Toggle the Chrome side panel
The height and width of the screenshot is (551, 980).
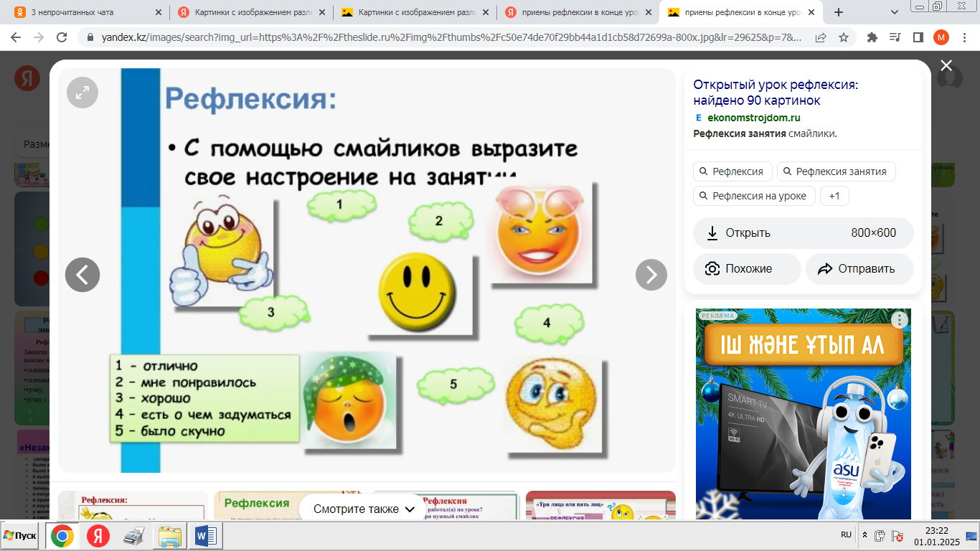[x=918, y=37]
